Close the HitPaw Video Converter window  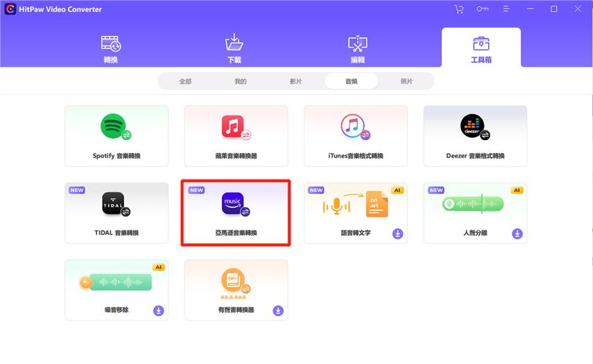coord(578,9)
